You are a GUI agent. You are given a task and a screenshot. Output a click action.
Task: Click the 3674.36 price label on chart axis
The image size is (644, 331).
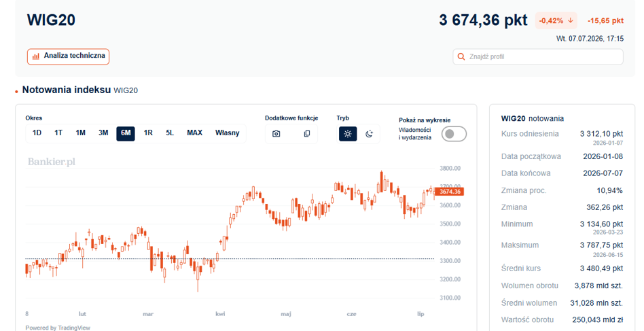pyautogui.click(x=449, y=192)
